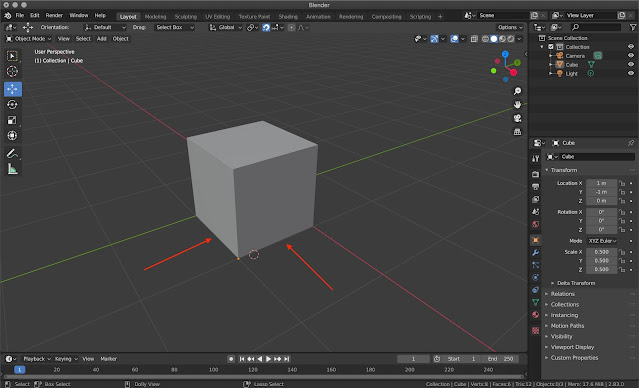Open the View Layer properties tab
Image resolution: width=639 pixels, height=388 pixels.
coord(535,199)
